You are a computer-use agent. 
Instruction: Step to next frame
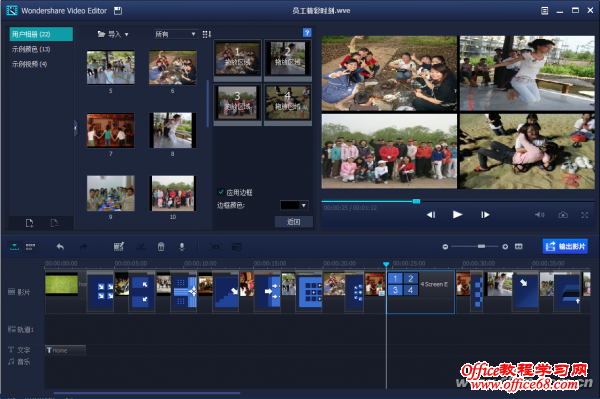[x=485, y=215]
